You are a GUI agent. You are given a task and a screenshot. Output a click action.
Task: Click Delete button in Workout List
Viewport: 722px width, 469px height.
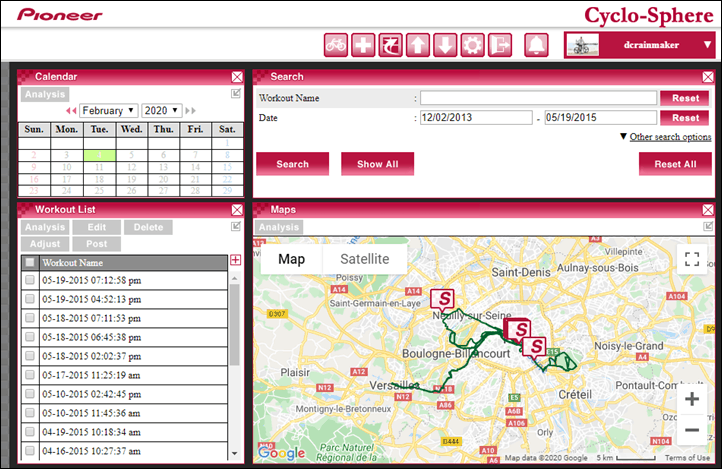pos(148,227)
